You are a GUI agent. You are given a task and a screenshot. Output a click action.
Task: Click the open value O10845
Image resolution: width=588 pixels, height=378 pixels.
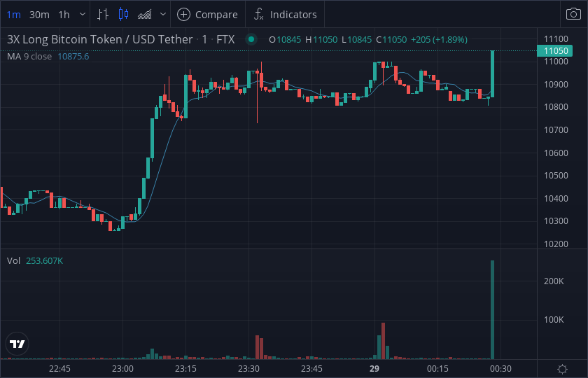click(285, 39)
